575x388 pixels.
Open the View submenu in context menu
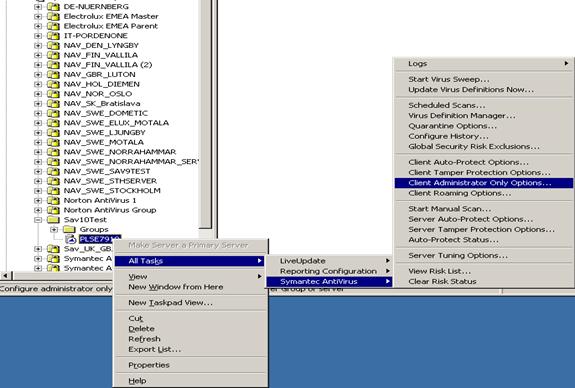pyautogui.click(x=189, y=277)
